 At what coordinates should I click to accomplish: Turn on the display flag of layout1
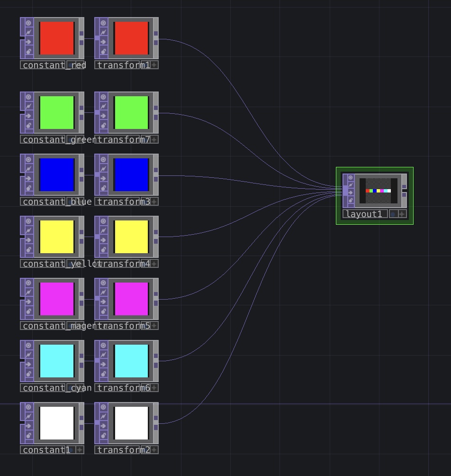pos(393,214)
